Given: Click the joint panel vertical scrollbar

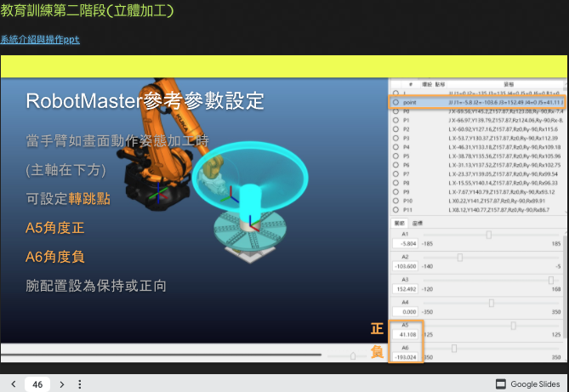Looking at the screenshot, I should (x=565, y=287).
